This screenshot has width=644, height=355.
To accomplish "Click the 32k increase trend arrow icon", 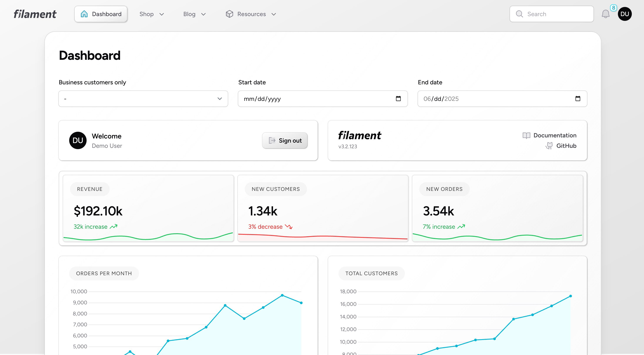I will click(114, 227).
